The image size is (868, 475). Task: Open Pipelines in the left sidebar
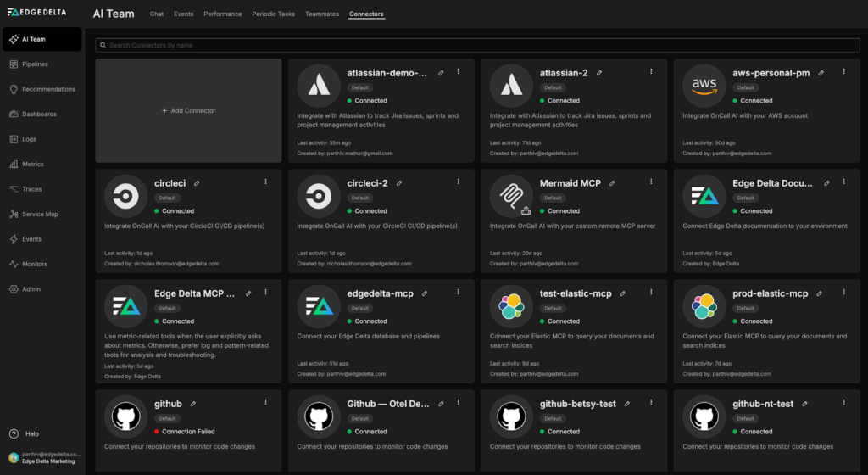point(35,64)
